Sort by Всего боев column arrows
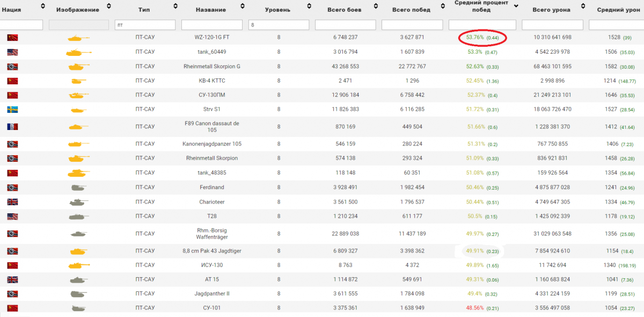Image resolution: width=644 pixels, height=317 pixels. [375, 6]
